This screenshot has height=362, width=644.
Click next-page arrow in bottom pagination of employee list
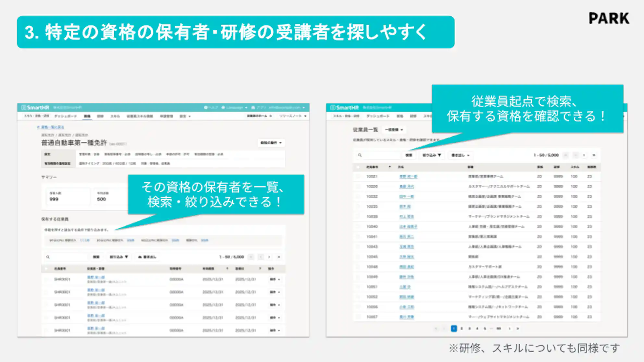(510, 329)
